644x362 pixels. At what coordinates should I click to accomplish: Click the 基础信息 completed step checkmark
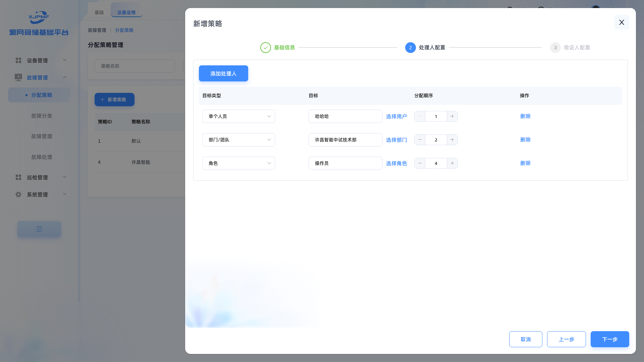click(x=265, y=48)
